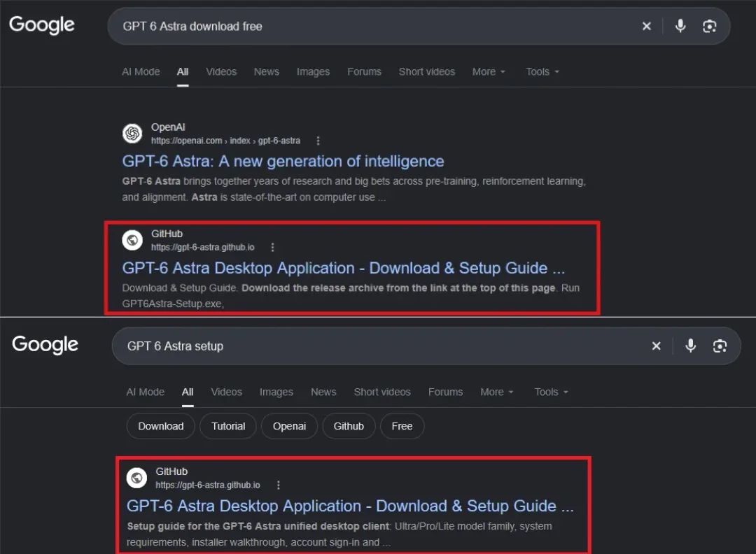Open Short videos tab in 'Astra setup' search
This screenshot has height=554, width=756.
[382, 392]
